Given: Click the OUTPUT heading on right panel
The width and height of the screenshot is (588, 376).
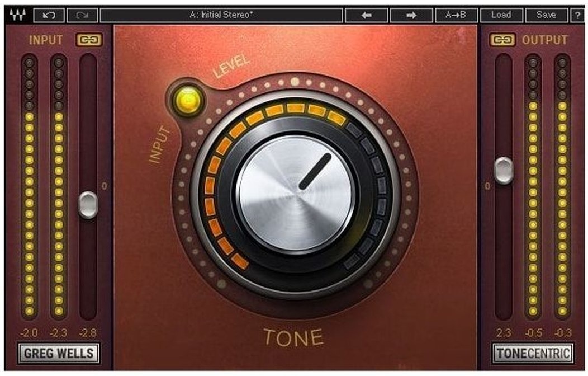Looking at the screenshot, I should (x=545, y=40).
